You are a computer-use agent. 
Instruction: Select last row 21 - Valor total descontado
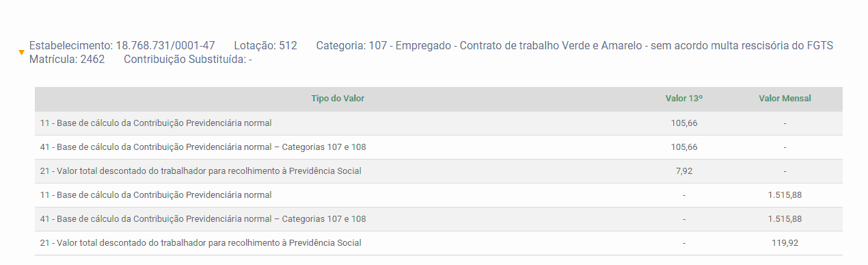coord(439,243)
